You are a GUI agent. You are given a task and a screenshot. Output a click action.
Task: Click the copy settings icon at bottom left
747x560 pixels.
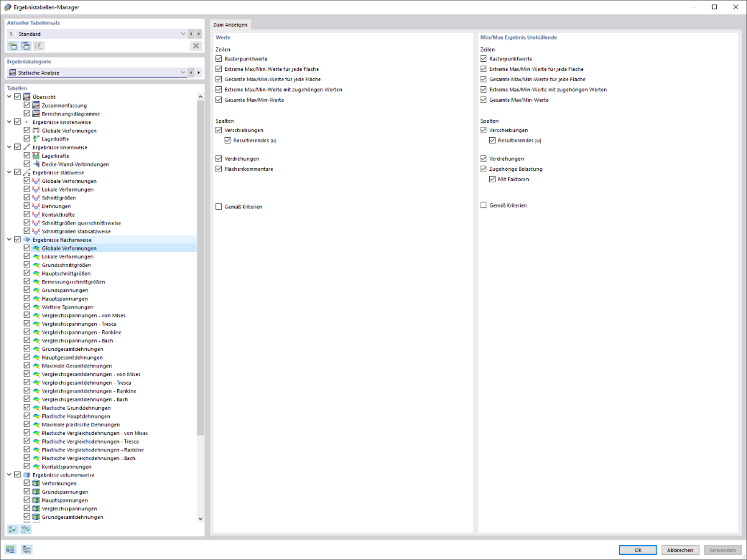pos(27,549)
